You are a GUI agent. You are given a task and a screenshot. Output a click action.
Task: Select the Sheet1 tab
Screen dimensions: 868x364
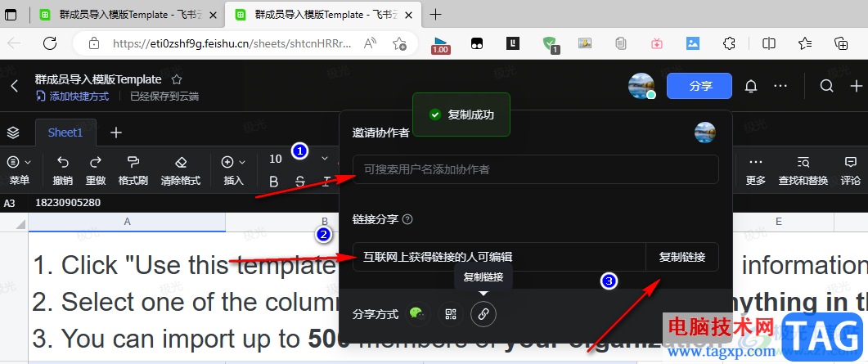65,133
